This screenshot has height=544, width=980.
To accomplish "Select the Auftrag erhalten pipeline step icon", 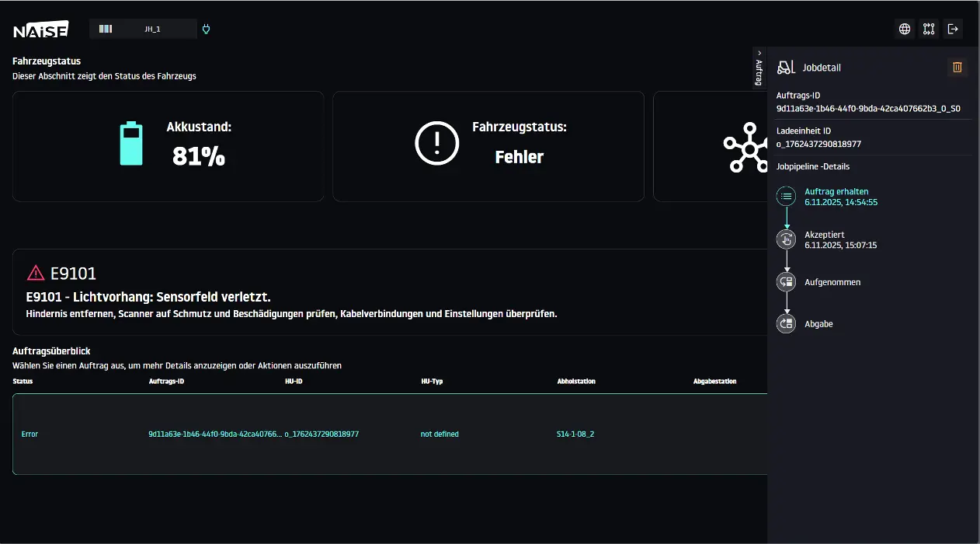I will 787,197.
